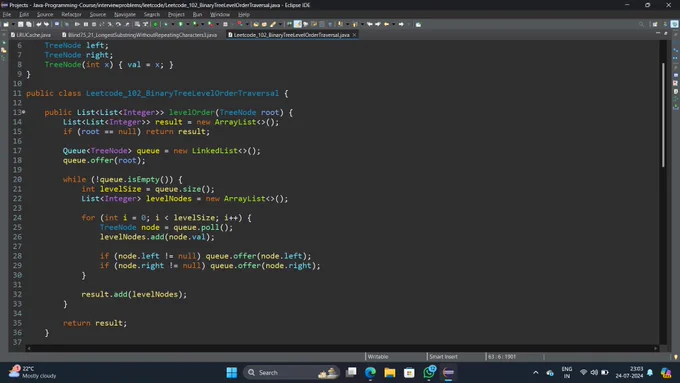
Task: Toggle the override marker on line 13
Action: coord(23,112)
